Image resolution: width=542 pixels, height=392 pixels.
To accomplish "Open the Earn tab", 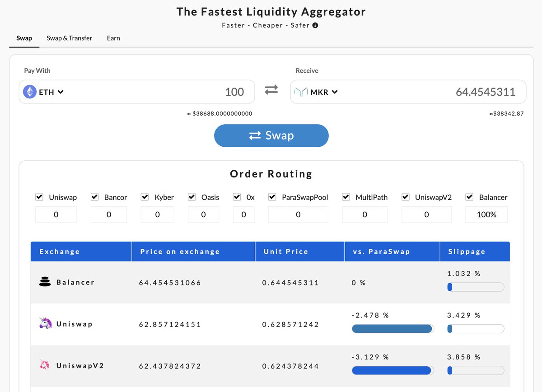I will 113,38.
